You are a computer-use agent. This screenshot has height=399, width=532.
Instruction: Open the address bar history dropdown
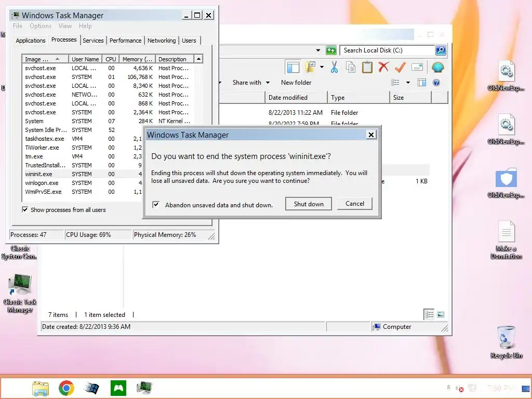318,50
